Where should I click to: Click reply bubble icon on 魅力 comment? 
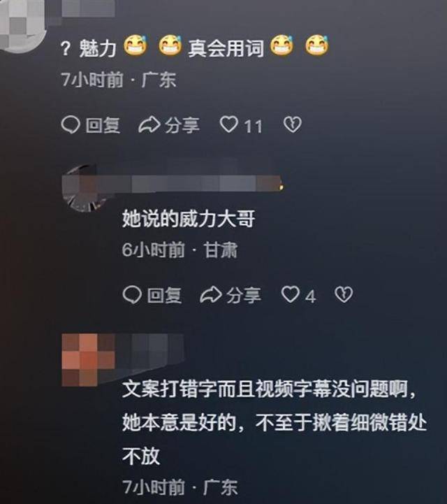71,124
